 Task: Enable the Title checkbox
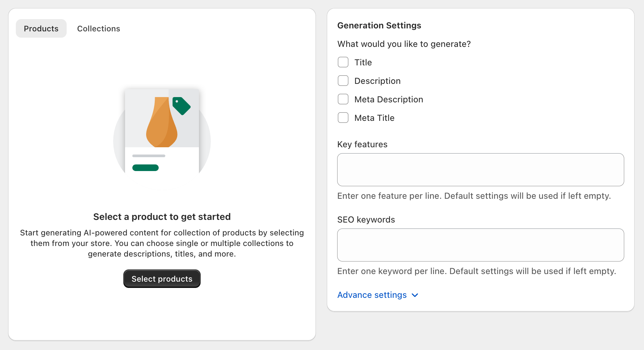[x=343, y=62]
